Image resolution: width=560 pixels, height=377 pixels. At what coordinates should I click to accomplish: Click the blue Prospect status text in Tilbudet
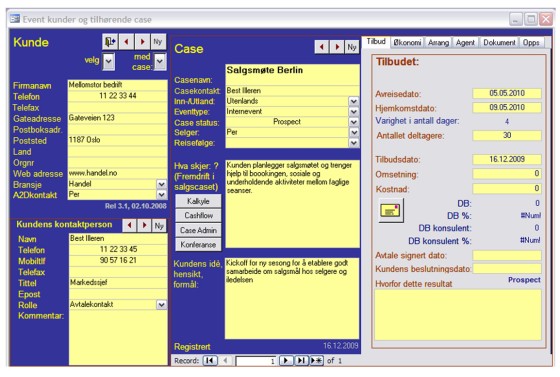tap(524, 280)
